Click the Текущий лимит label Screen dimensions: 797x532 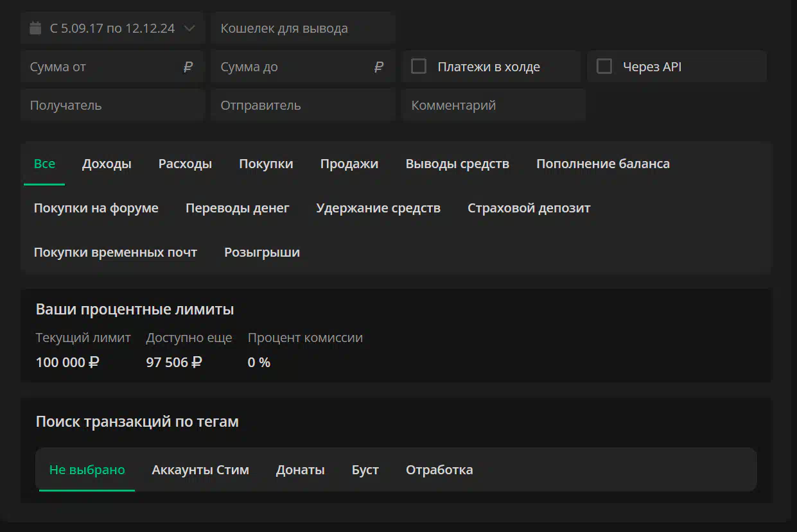click(83, 338)
